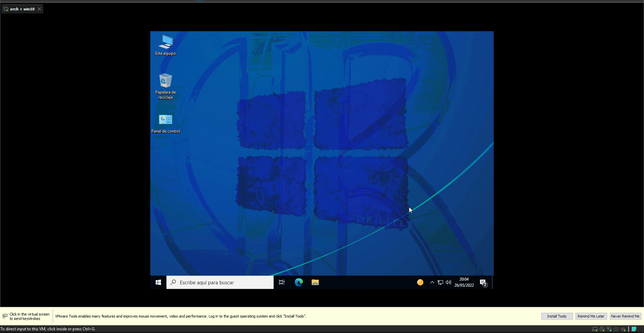Click the Remind Me Later button
This screenshot has height=333, width=644.
point(591,316)
